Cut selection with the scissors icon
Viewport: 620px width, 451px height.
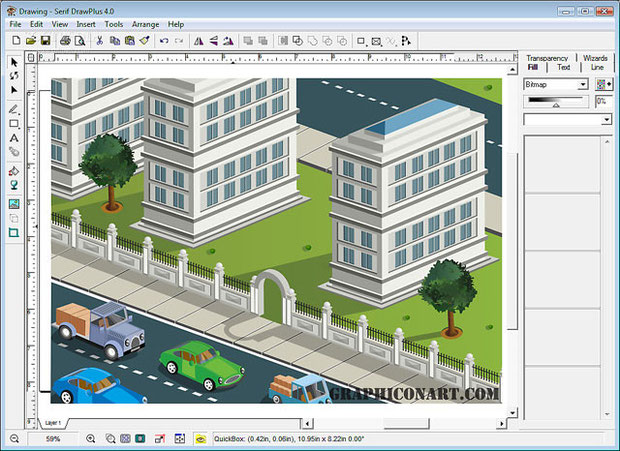(99, 40)
